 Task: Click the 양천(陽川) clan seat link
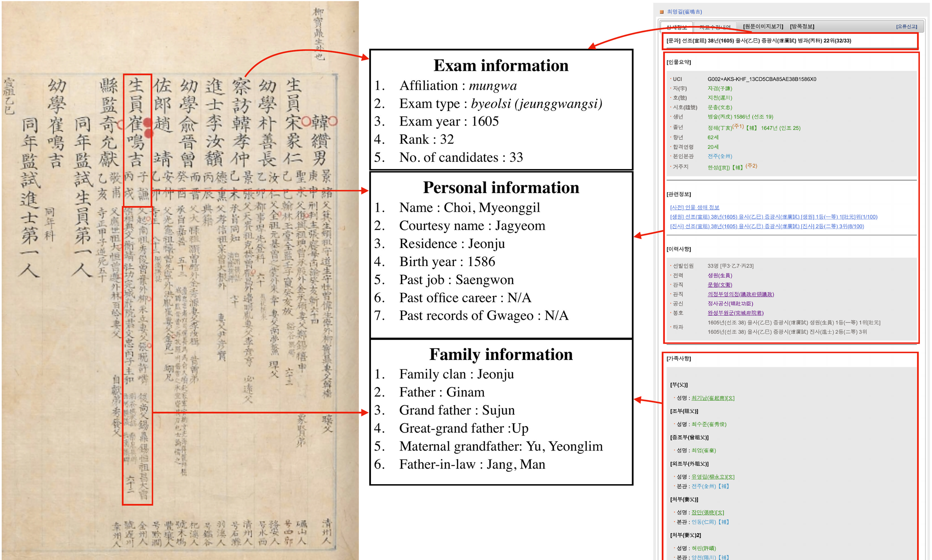[703, 557]
